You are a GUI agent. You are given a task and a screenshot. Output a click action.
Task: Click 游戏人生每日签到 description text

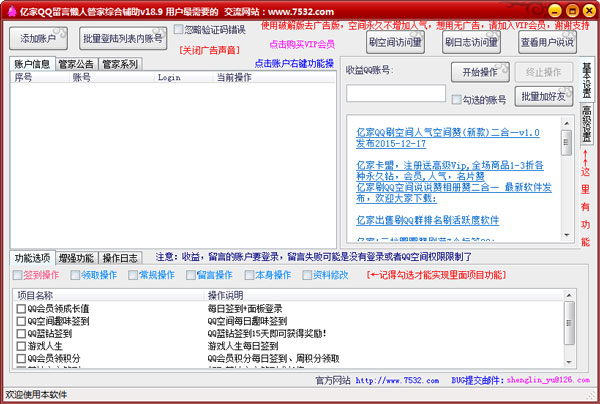[243, 346]
